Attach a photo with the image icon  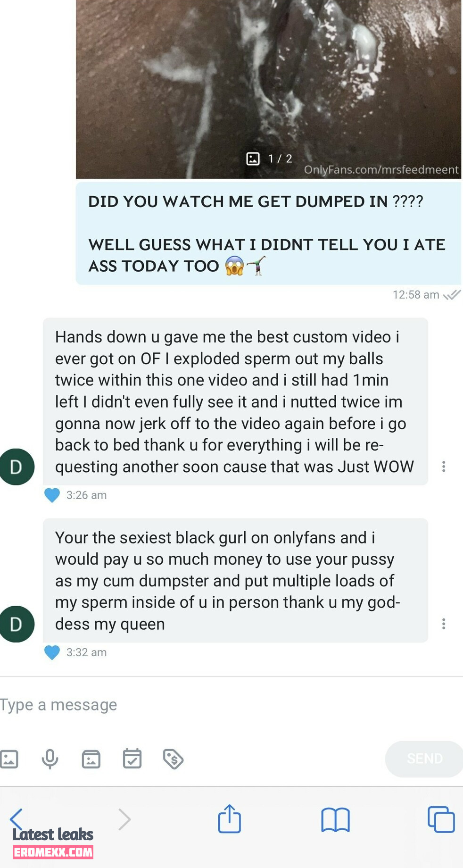[x=8, y=759]
